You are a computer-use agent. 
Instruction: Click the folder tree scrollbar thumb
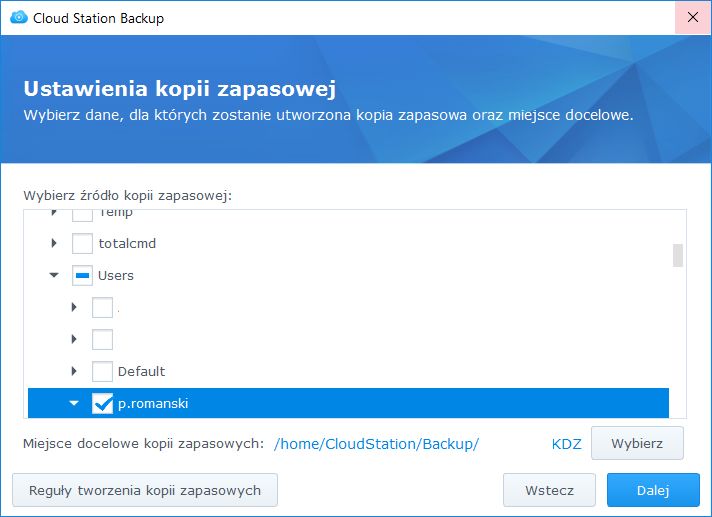(677, 256)
